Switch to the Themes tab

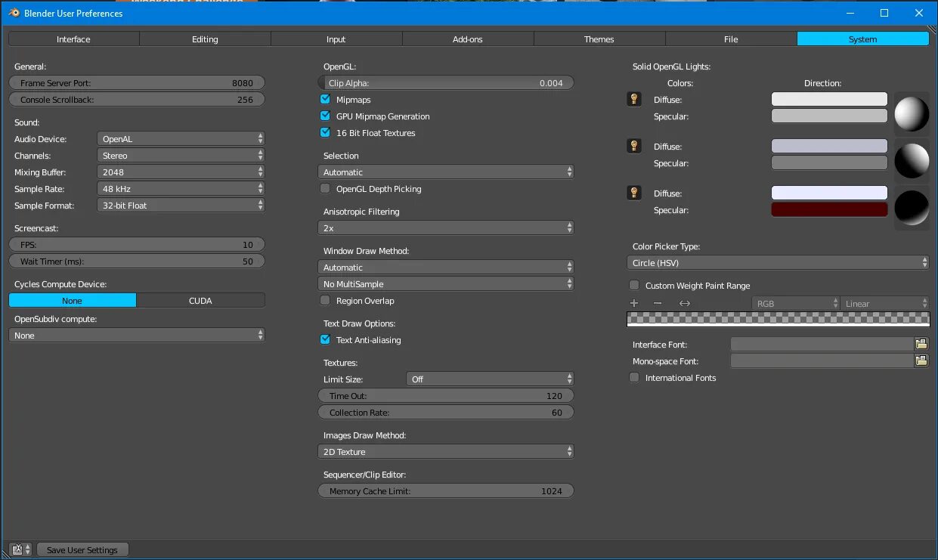[599, 39]
